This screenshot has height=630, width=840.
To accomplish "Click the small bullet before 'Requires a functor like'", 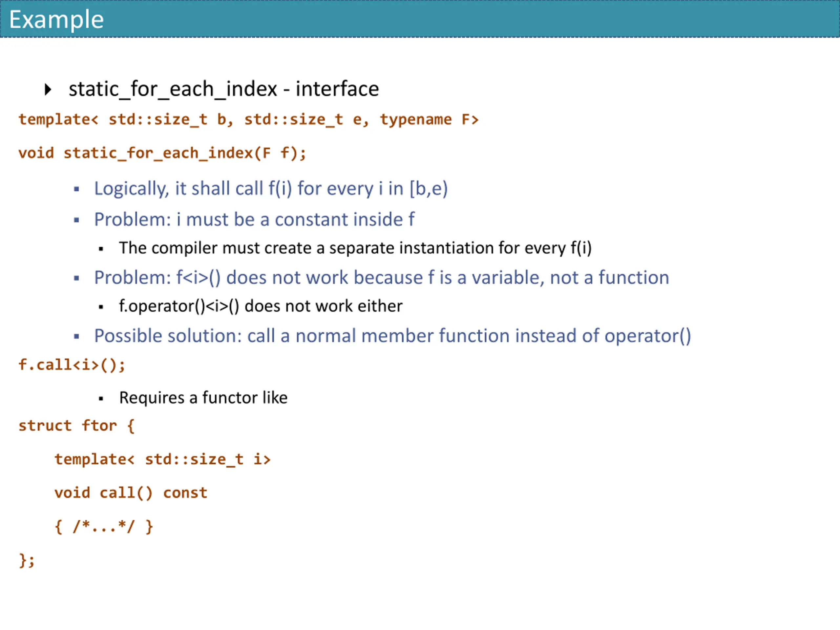I will 101,399.
